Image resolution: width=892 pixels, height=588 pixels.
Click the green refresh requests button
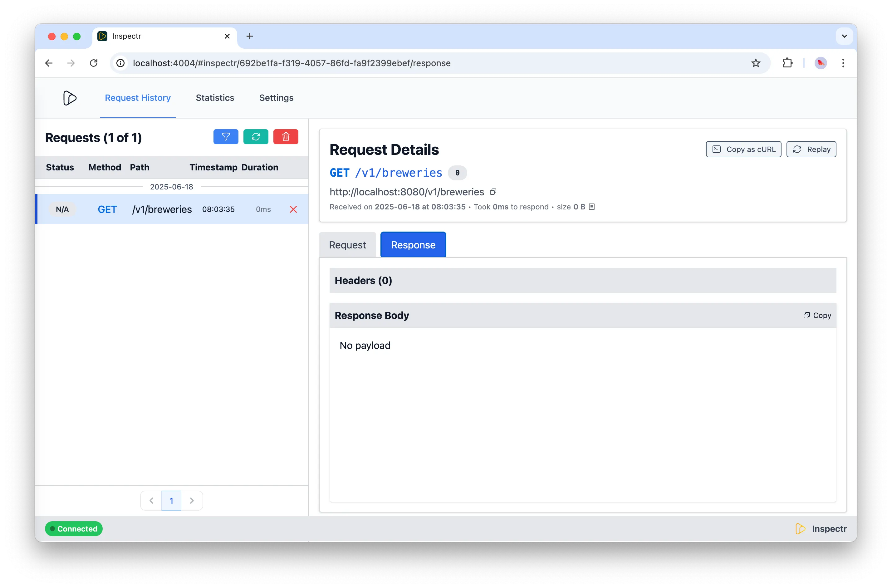[256, 137]
